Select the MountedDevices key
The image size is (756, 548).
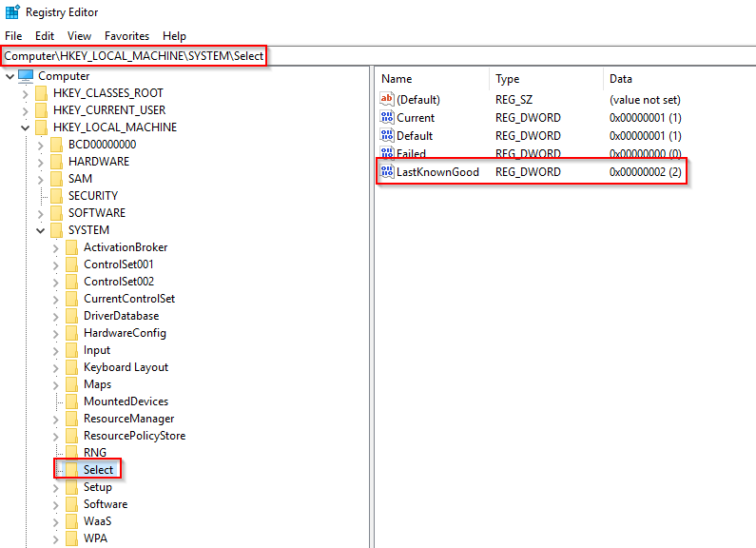(126, 401)
